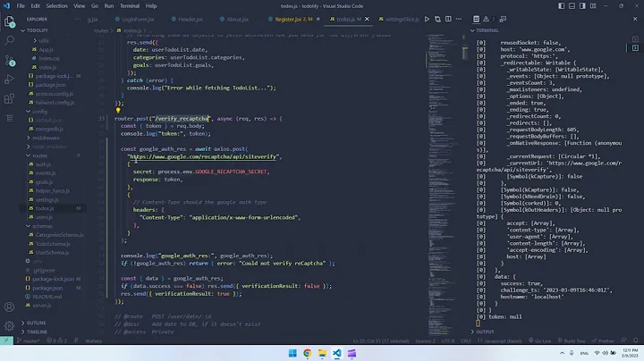Open auth.js in routes folder
644x361 pixels.
(43, 164)
